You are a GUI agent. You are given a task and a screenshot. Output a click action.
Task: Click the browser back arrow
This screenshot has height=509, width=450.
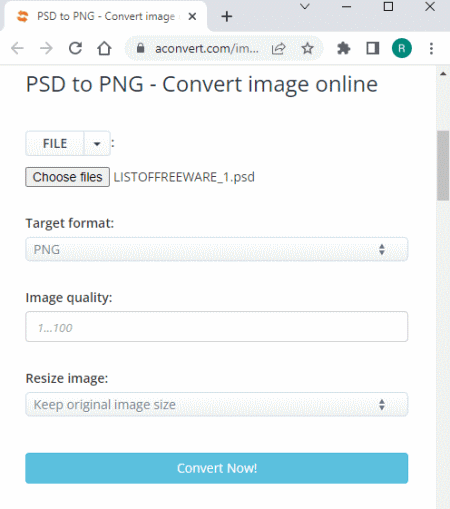click(x=17, y=49)
